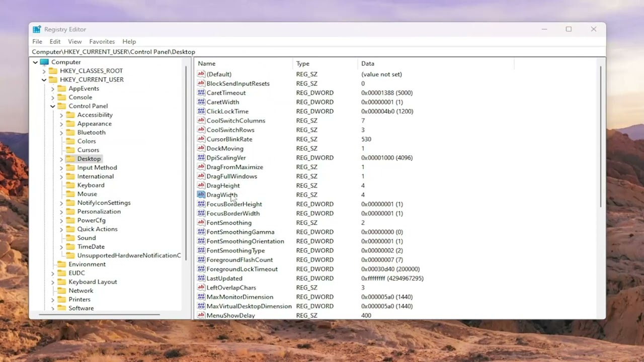Click the Cursors folder icon

coord(70,150)
